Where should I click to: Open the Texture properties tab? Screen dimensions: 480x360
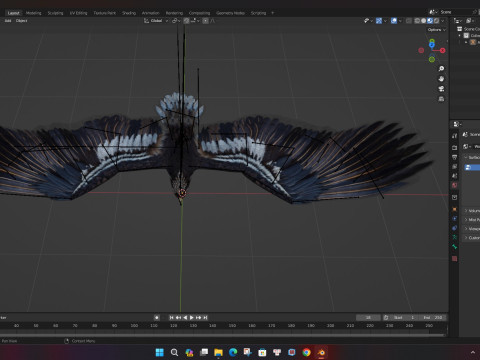point(455,259)
